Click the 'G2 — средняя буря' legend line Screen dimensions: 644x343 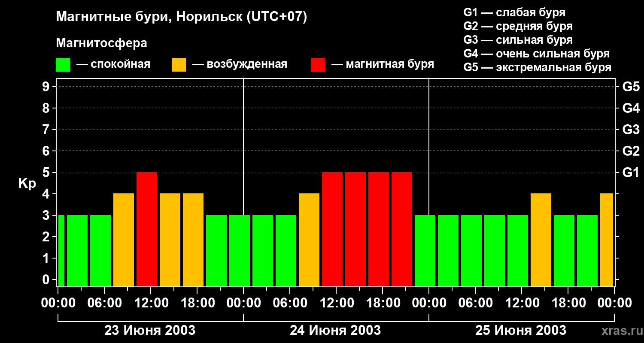pyautogui.click(x=518, y=27)
